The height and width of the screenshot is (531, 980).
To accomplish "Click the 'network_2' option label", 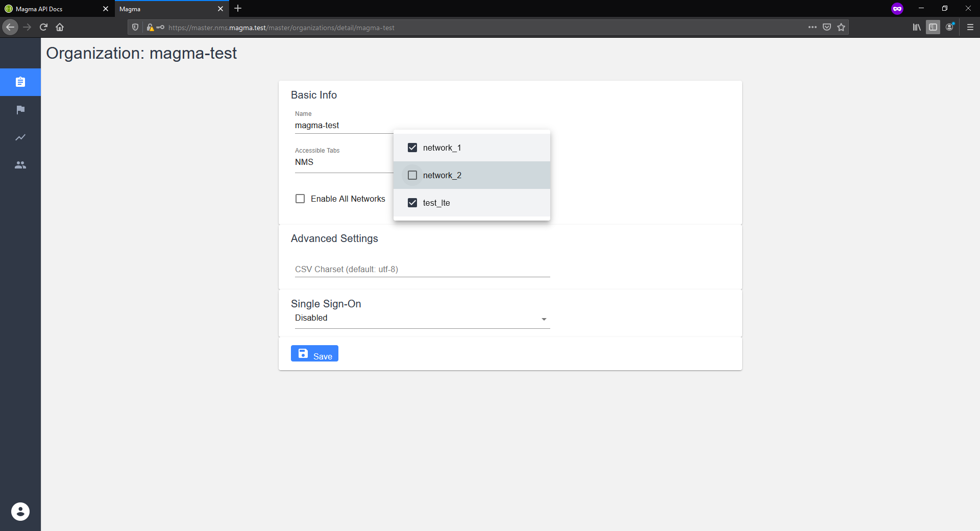I will pyautogui.click(x=442, y=175).
